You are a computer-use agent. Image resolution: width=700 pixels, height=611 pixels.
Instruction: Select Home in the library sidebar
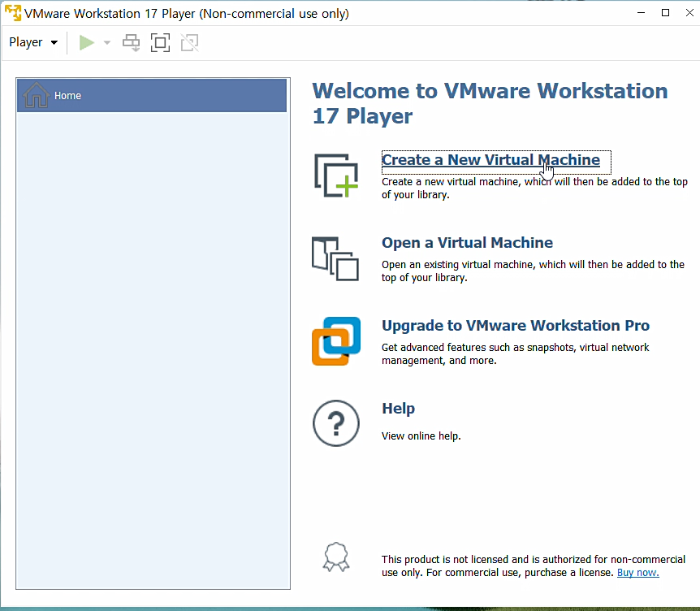tap(152, 96)
